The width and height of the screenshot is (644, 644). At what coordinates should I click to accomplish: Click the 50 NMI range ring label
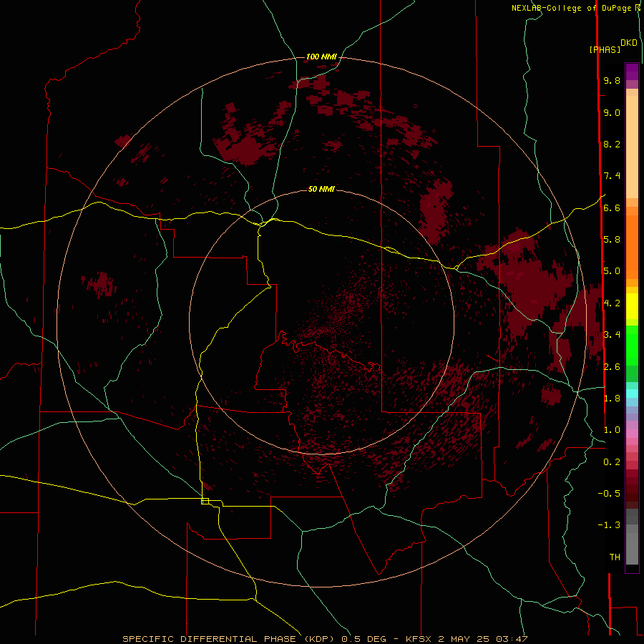pyautogui.click(x=321, y=189)
